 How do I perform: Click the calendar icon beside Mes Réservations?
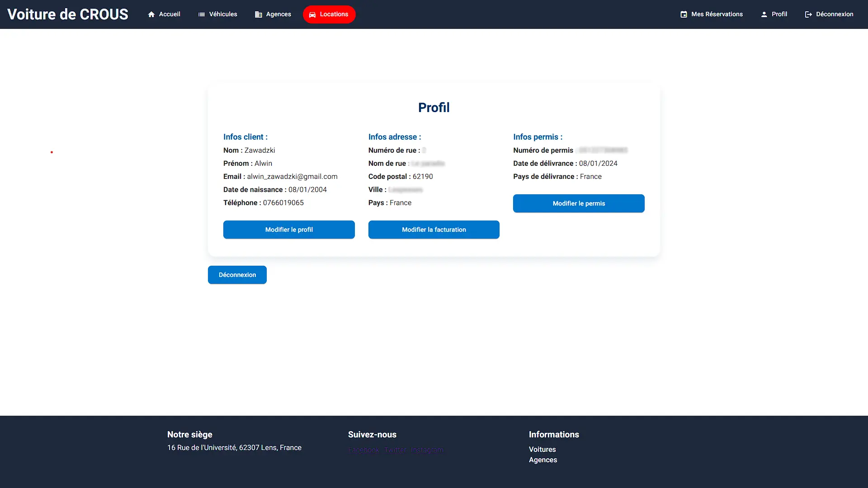[684, 14]
